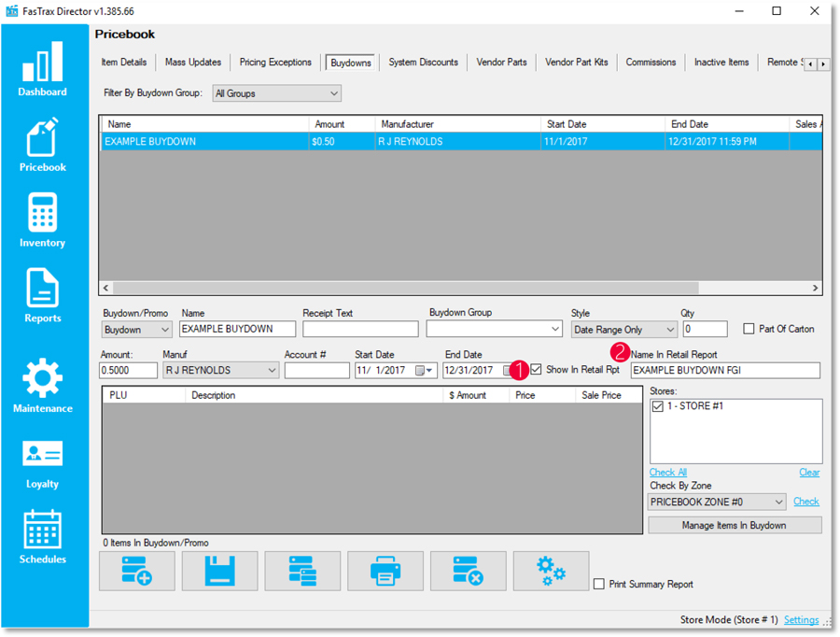Click the End Date column header
This screenshot has height=637, width=840.
727,124
